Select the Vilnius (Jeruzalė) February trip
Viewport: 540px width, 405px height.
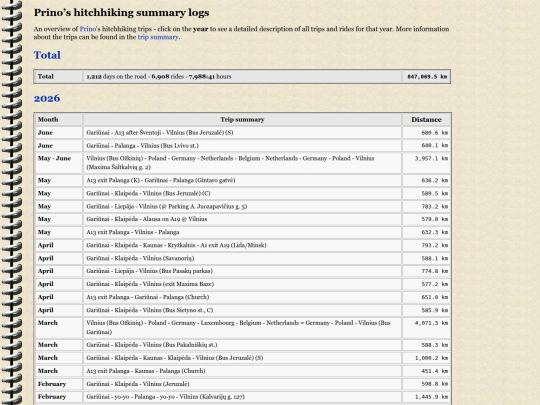coord(242,384)
